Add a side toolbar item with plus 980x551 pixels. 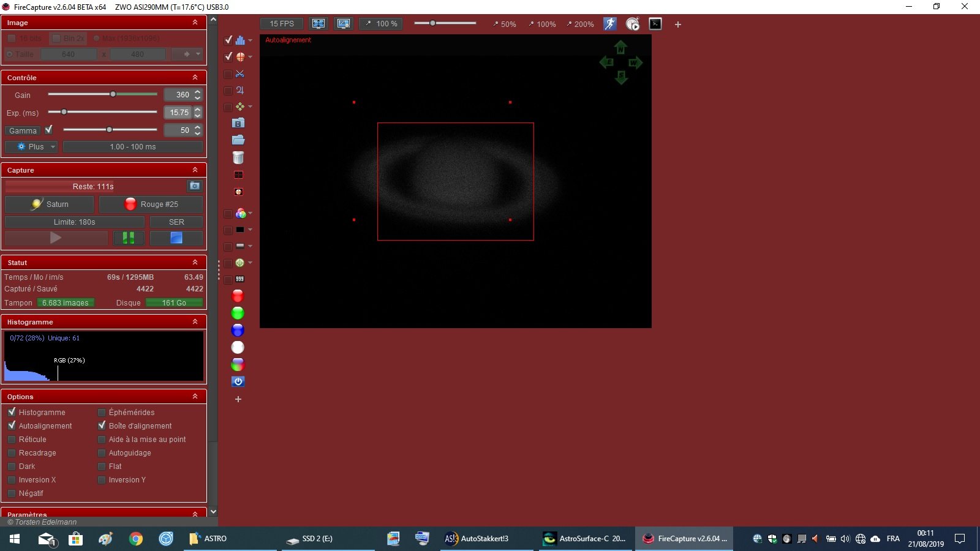[x=238, y=399]
